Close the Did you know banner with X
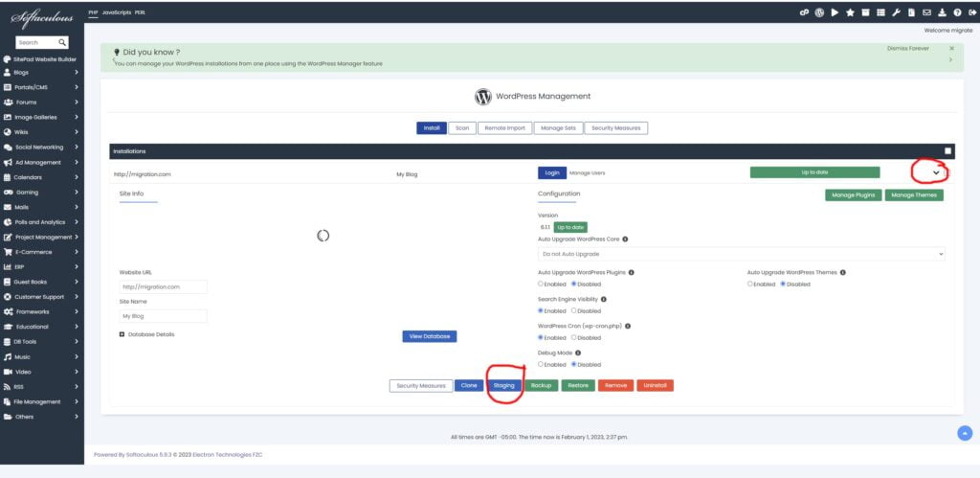This screenshot has width=980, height=478. tap(952, 48)
